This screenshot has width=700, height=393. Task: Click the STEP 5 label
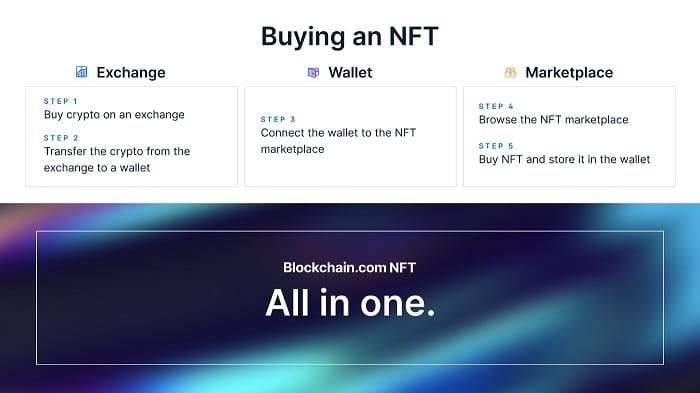[496, 146]
